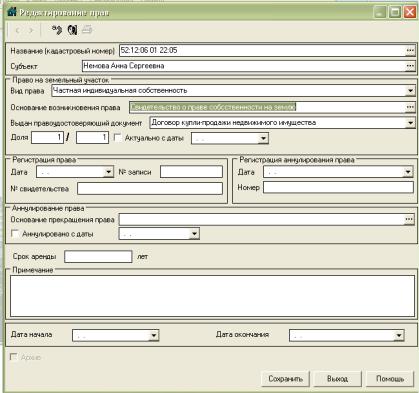Click the document search icon in toolbar

click(72, 30)
